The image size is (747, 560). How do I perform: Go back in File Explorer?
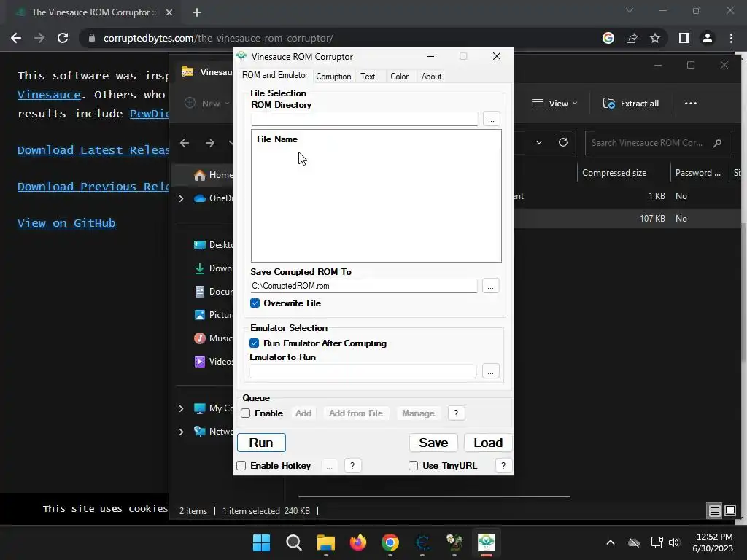pos(185,143)
